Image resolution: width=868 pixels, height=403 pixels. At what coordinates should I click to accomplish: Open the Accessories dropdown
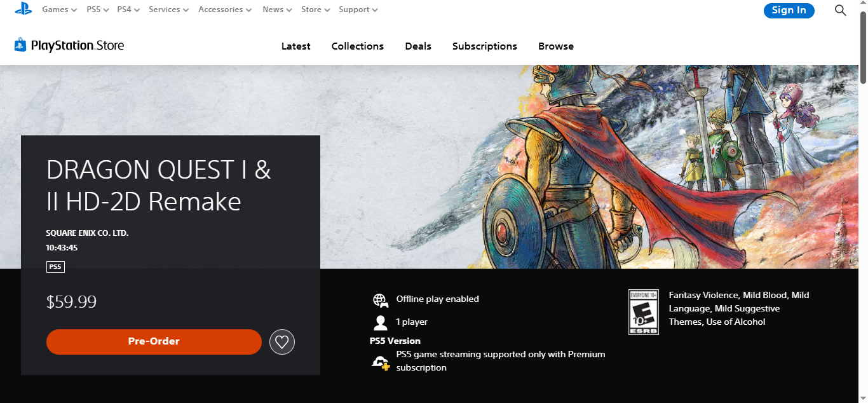[225, 10]
